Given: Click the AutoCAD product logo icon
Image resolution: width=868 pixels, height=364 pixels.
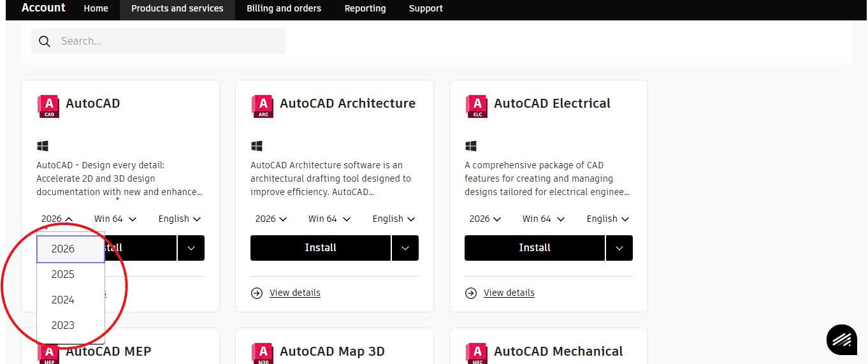Looking at the screenshot, I should point(48,106).
